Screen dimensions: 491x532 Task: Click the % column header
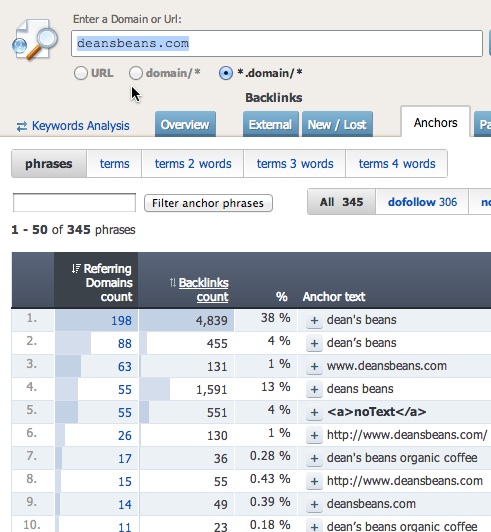click(282, 297)
